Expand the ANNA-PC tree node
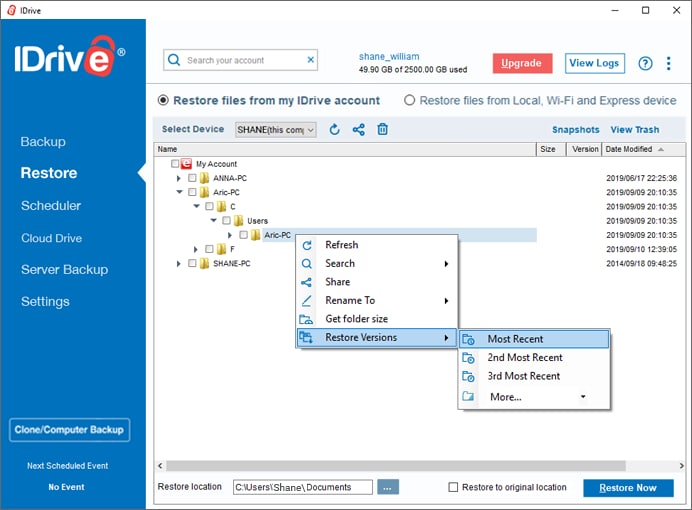The height and width of the screenshot is (510, 692). [x=178, y=178]
